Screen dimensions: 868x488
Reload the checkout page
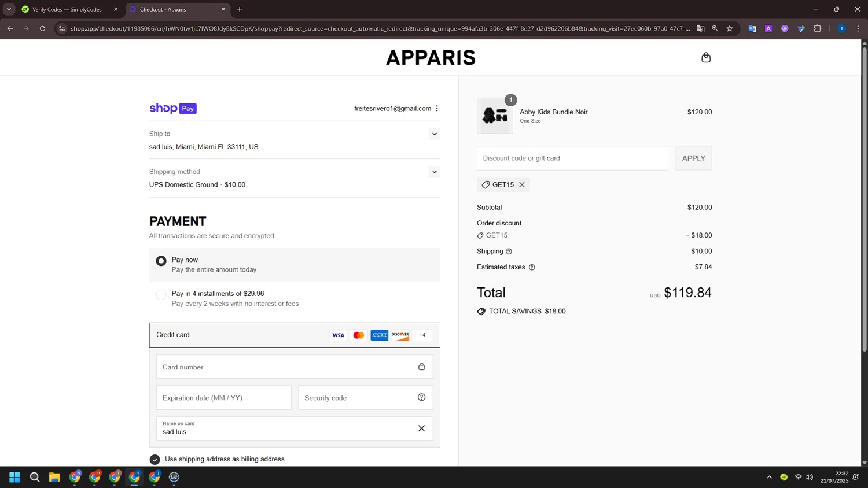pyautogui.click(x=42, y=28)
